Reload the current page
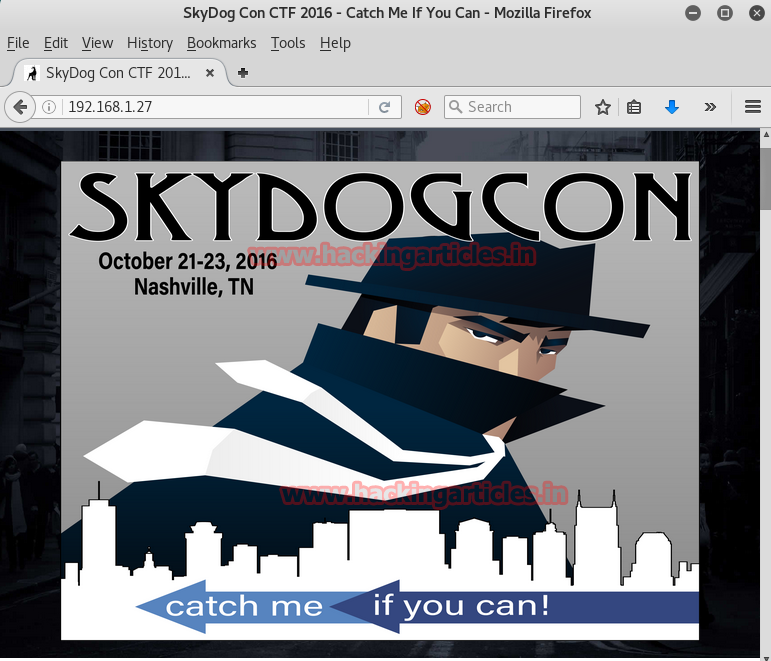The image size is (771, 661). (x=385, y=107)
